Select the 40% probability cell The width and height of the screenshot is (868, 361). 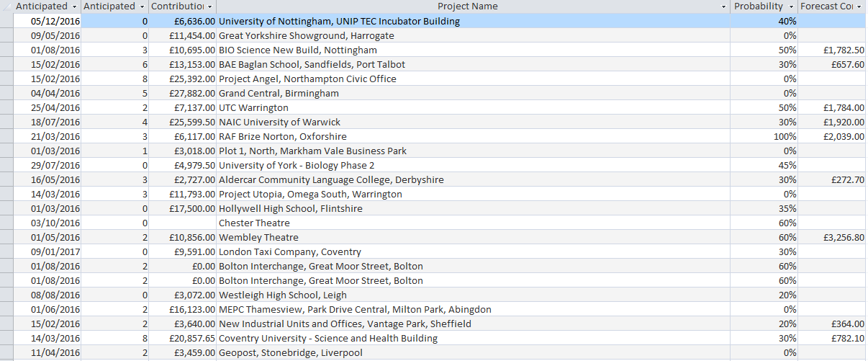click(x=764, y=21)
